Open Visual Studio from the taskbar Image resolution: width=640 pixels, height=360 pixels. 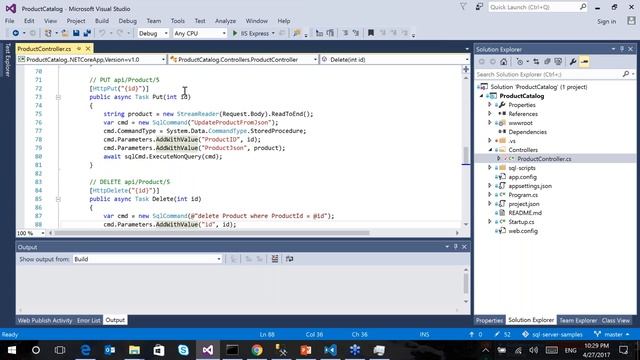tap(207, 350)
